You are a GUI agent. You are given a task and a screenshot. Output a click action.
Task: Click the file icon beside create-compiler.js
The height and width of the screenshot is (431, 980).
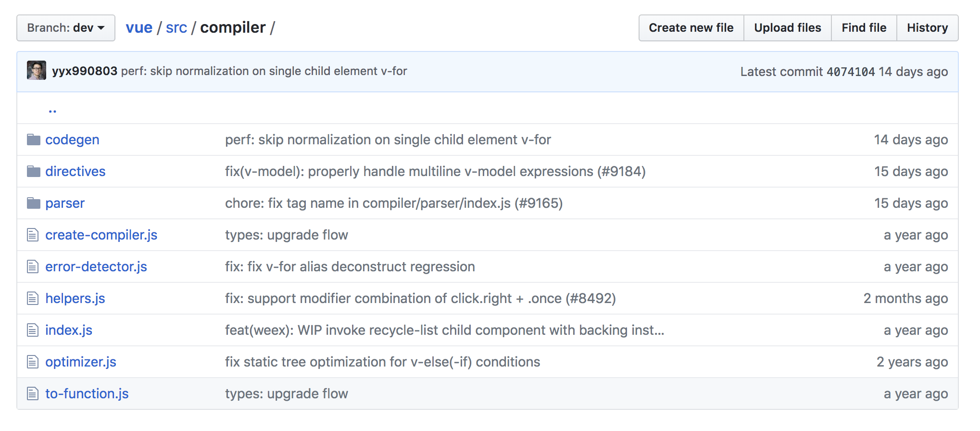[33, 235]
